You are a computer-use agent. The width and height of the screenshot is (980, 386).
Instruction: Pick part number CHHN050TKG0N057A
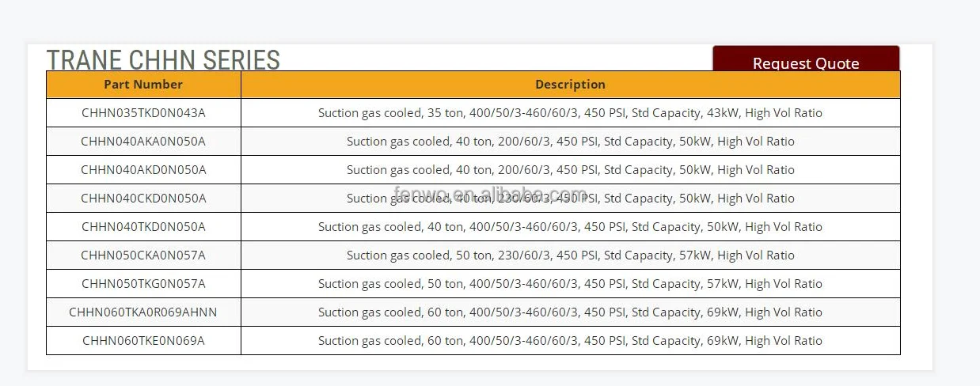[143, 284]
